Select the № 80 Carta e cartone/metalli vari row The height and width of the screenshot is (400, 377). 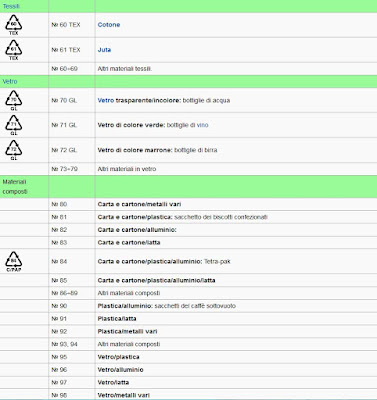coord(188,204)
